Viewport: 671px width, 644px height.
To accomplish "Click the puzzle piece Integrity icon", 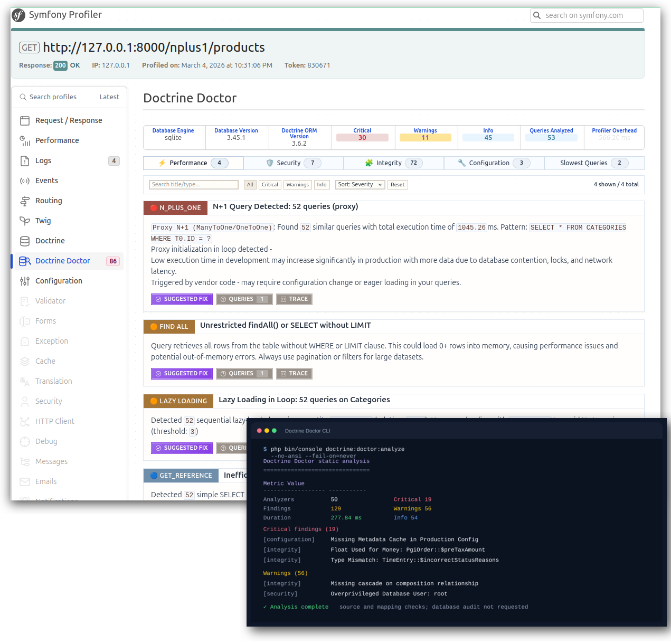I will (x=369, y=163).
